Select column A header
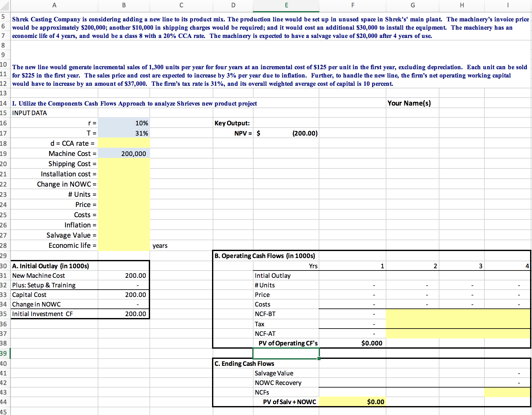Screen dimensions: 532x415 pos(54,5)
